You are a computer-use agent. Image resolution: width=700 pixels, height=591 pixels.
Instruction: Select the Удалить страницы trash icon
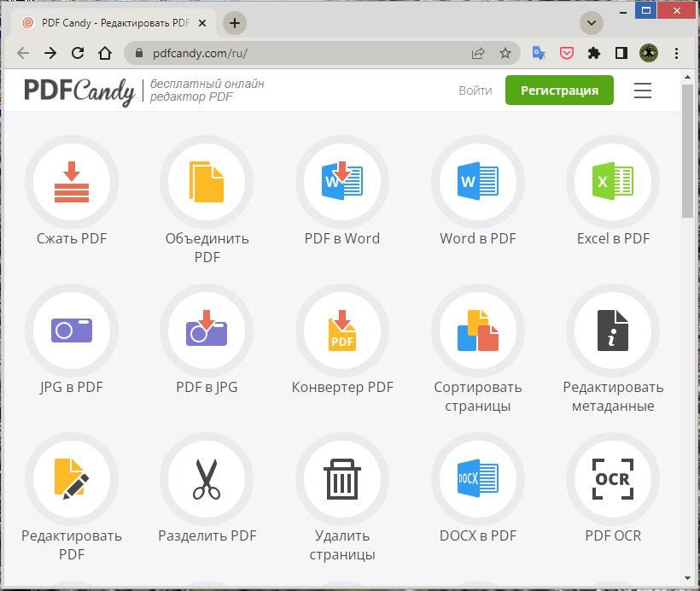tap(342, 479)
